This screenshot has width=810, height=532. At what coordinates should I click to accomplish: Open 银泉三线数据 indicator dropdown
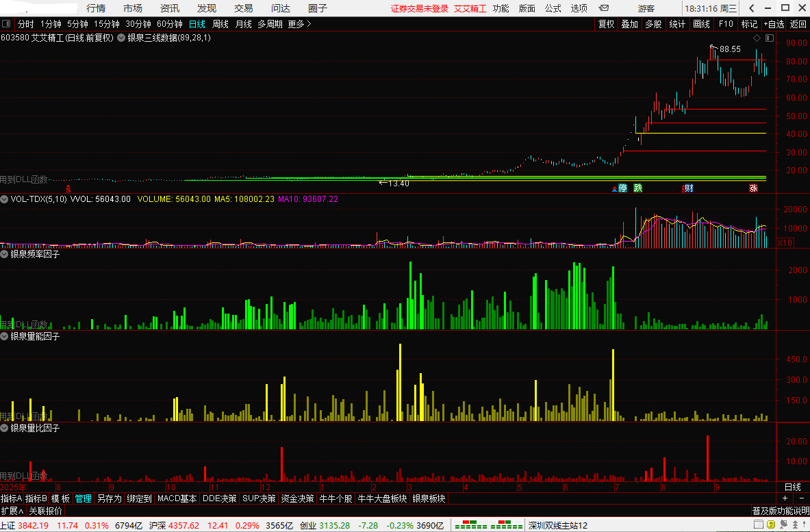click(121, 38)
